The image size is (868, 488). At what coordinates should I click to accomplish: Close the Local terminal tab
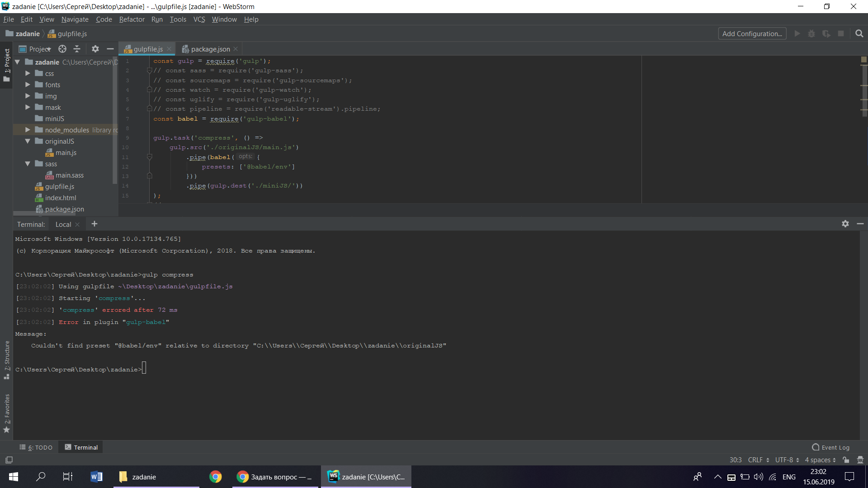tap(77, 225)
